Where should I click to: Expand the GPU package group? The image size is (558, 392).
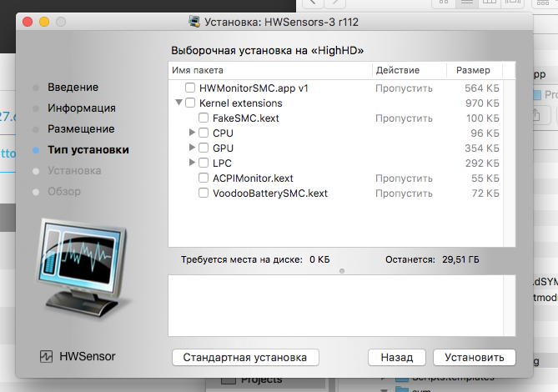coord(192,148)
